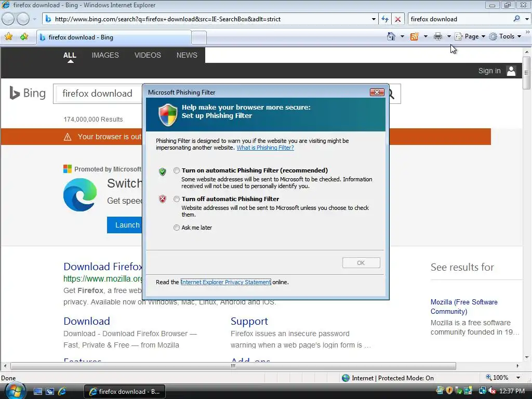This screenshot has height=399, width=532.
Task: Click the Sign in link
Action: point(489,71)
